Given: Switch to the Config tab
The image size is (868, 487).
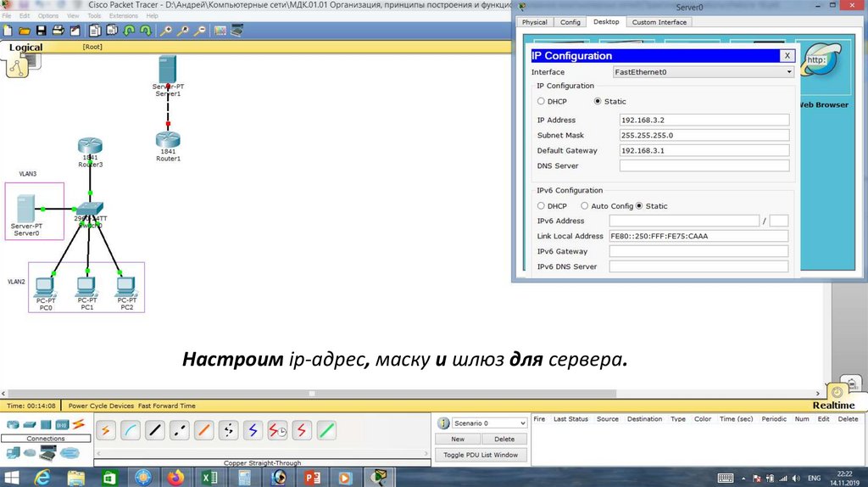Looking at the screenshot, I should coord(570,22).
